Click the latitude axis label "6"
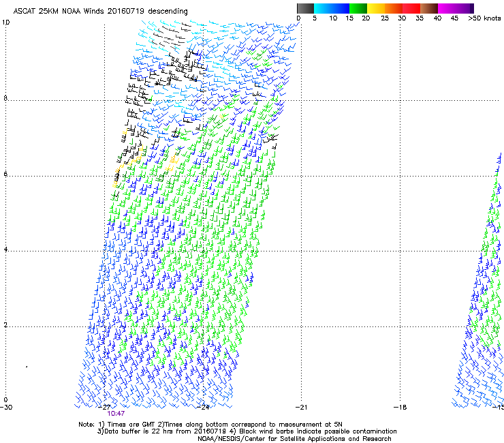The height and width of the screenshot is (443, 504). (x=5, y=174)
